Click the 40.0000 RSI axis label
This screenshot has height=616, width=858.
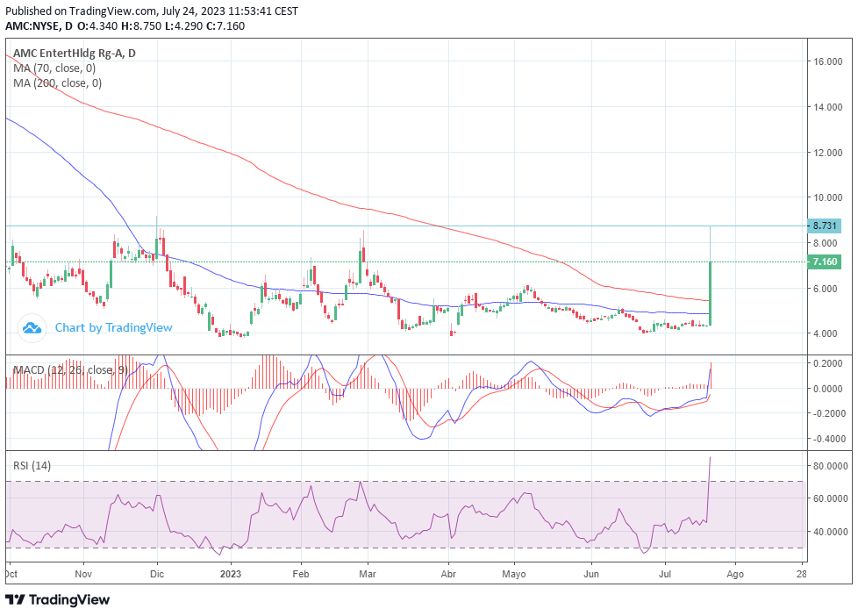830,532
